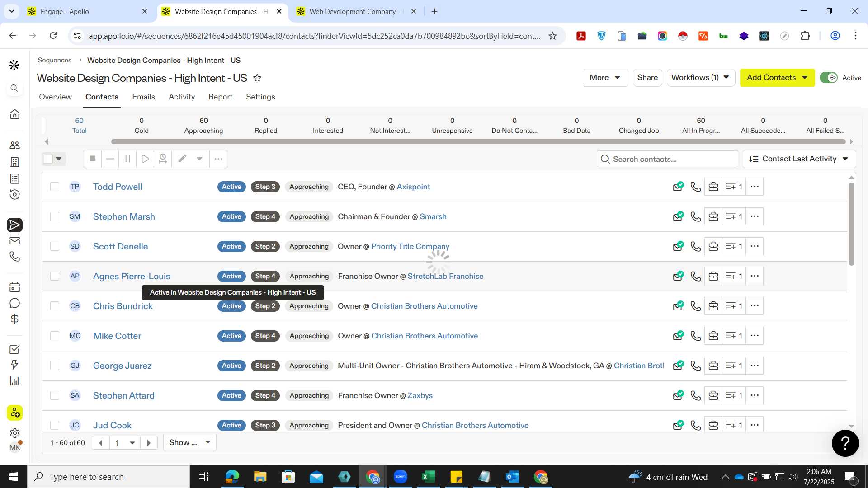The image size is (868, 488).
Task: Switch to the Report tab
Action: coord(220,97)
